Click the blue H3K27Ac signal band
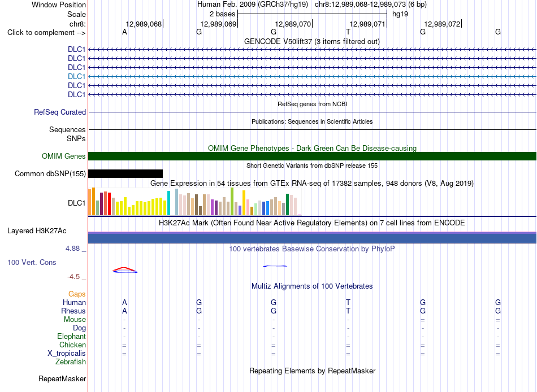The width and height of the screenshot is (537, 392). 313,238
